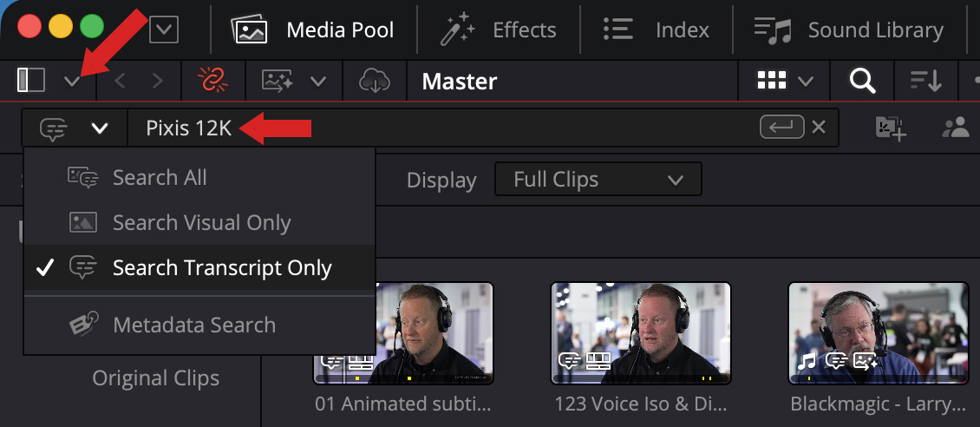
Task: Click the Master bin title
Action: pyautogui.click(x=460, y=82)
